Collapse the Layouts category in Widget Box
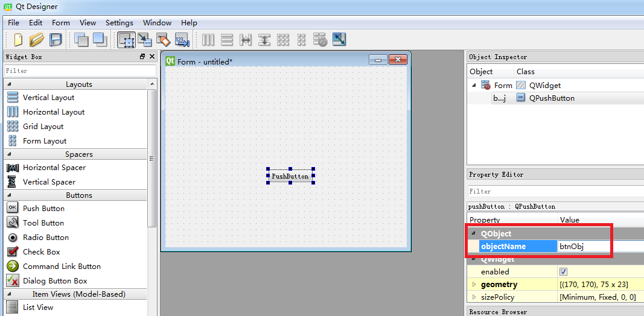644x316 pixels. (10, 84)
